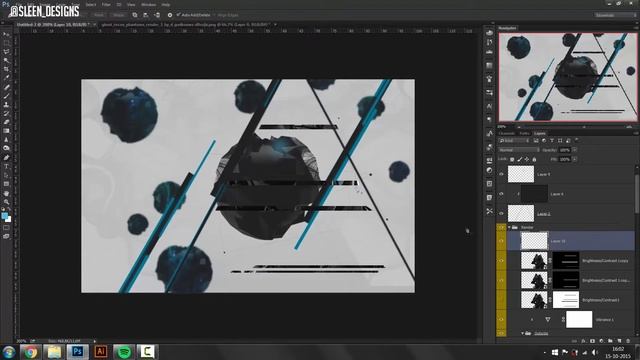The height and width of the screenshot is (360, 640).
Task: Open the Window menu
Action: coord(149,4)
